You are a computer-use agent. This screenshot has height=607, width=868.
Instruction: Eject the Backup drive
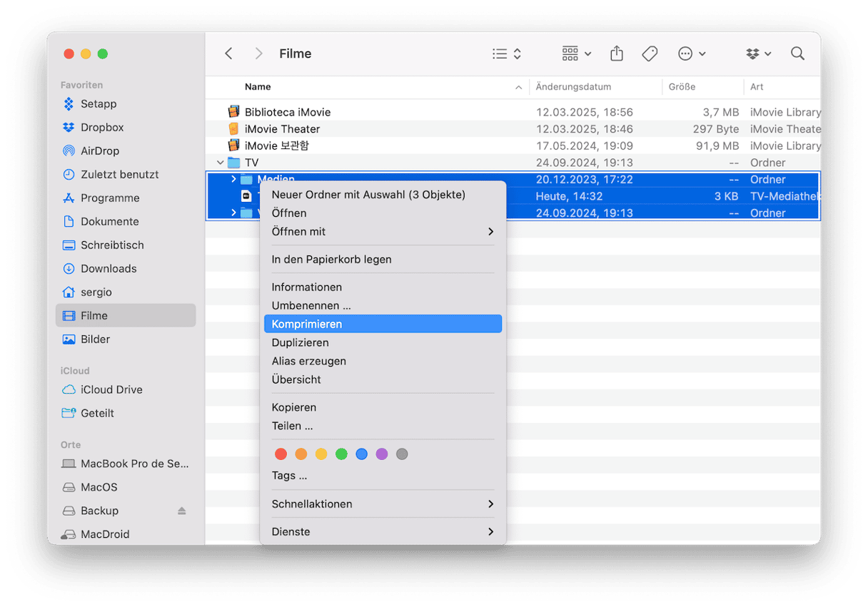click(x=181, y=511)
